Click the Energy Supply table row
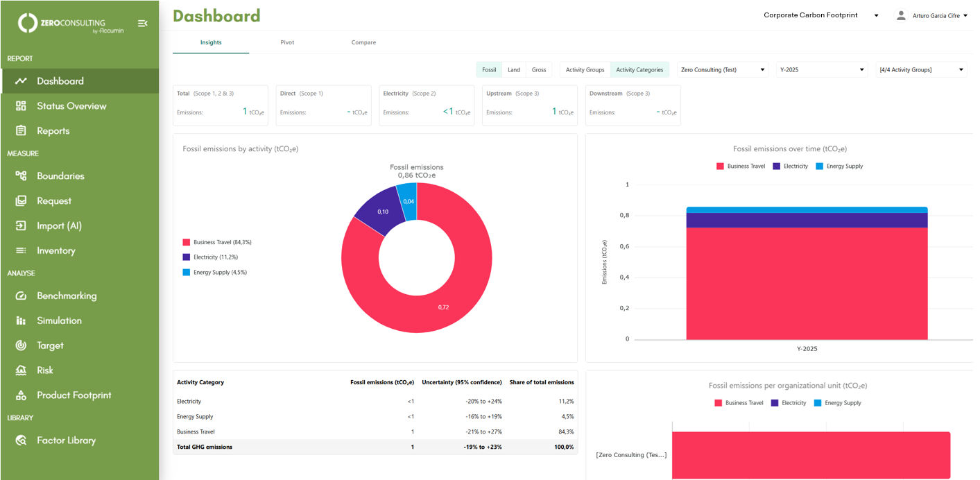The height and width of the screenshot is (480, 980). coord(375,417)
